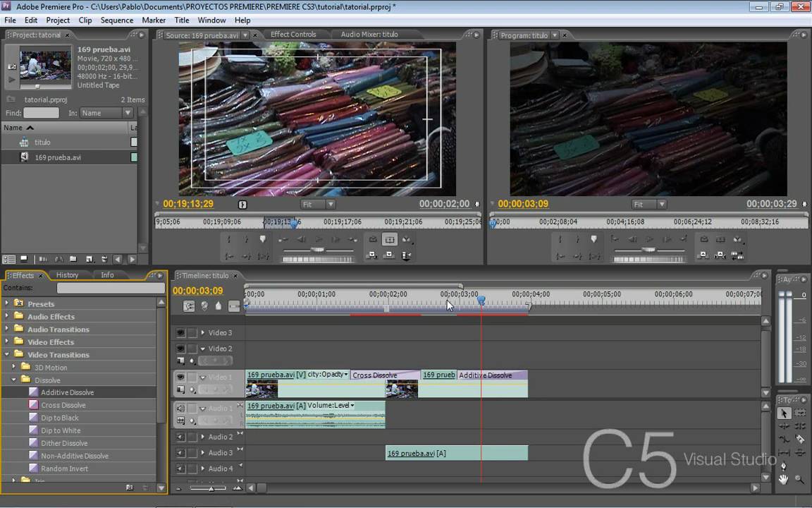Image resolution: width=812 pixels, height=508 pixels.
Task: Switch to the Effect Controls tab
Action: [x=293, y=34]
